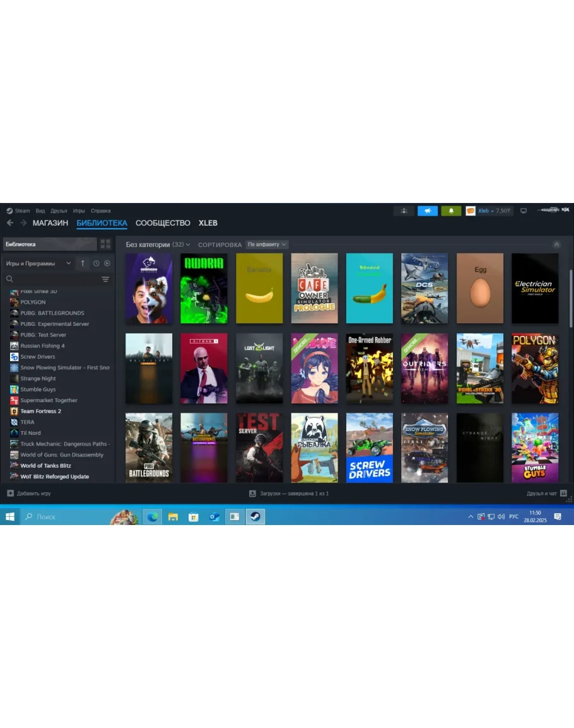
Task: Switch library to grid view with the squares icon
Action: [x=105, y=244]
